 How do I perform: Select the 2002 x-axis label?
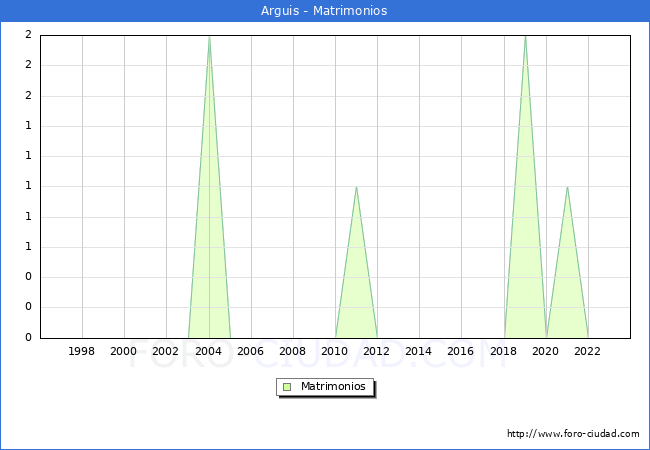coord(166,351)
